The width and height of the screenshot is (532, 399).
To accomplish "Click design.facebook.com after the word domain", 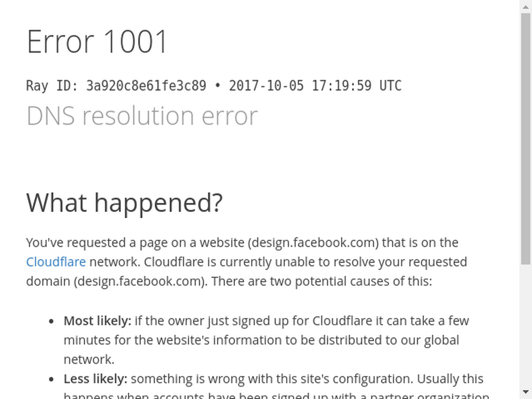I will pyautogui.click(x=140, y=281).
